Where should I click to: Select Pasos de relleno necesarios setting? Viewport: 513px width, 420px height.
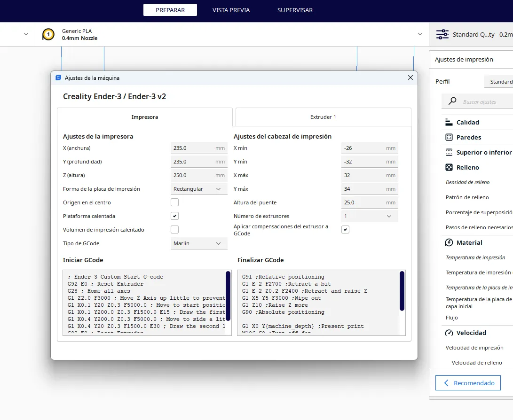click(x=479, y=227)
